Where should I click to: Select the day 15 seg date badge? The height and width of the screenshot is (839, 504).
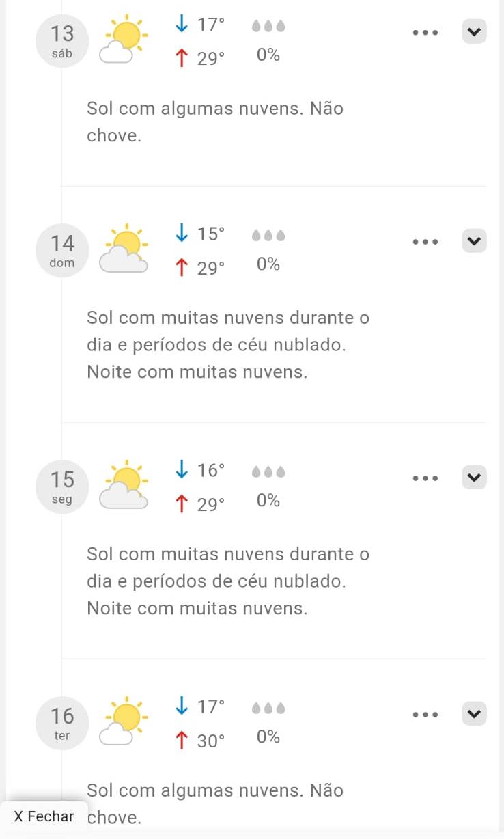[62, 486]
